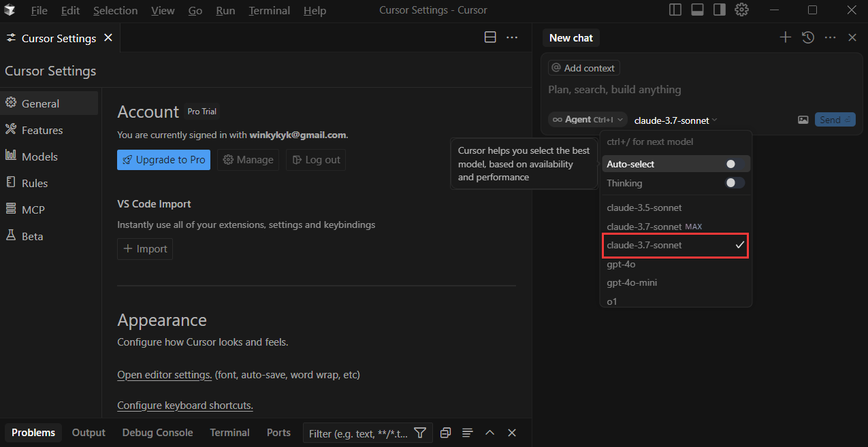Close the chat panel
868x447 pixels.
[x=852, y=37]
